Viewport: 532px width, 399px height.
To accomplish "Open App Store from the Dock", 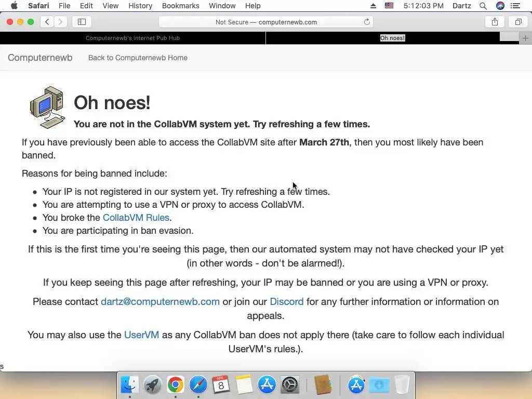I will pos(267,385).
